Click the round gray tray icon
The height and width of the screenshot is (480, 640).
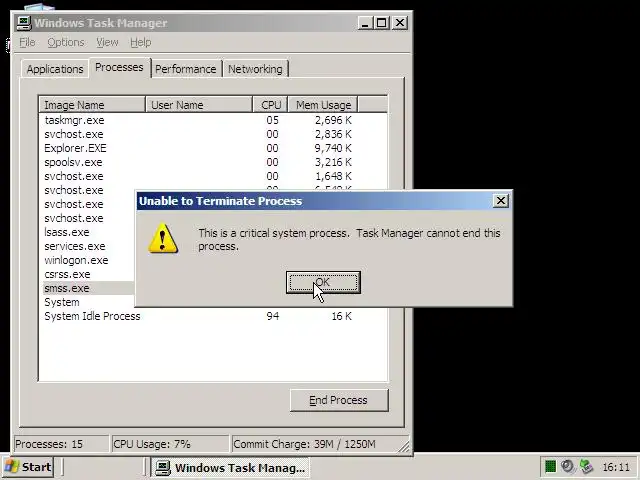(x=568, y=466)
